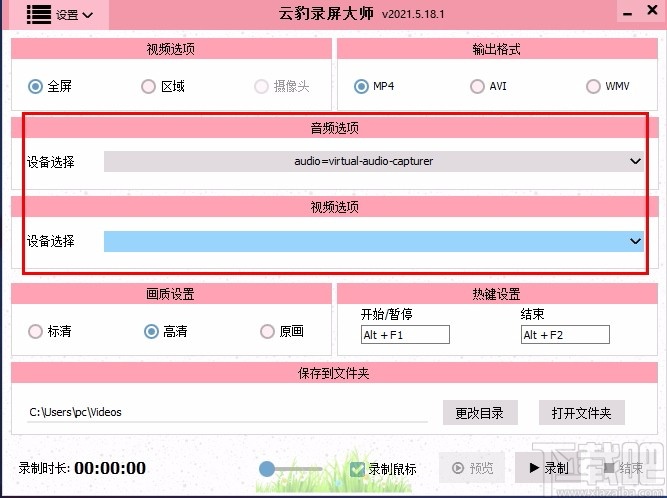This screenshot has height=498, width=667.
Task: Click 更改目录 to change directory
Action: [480, 413]
